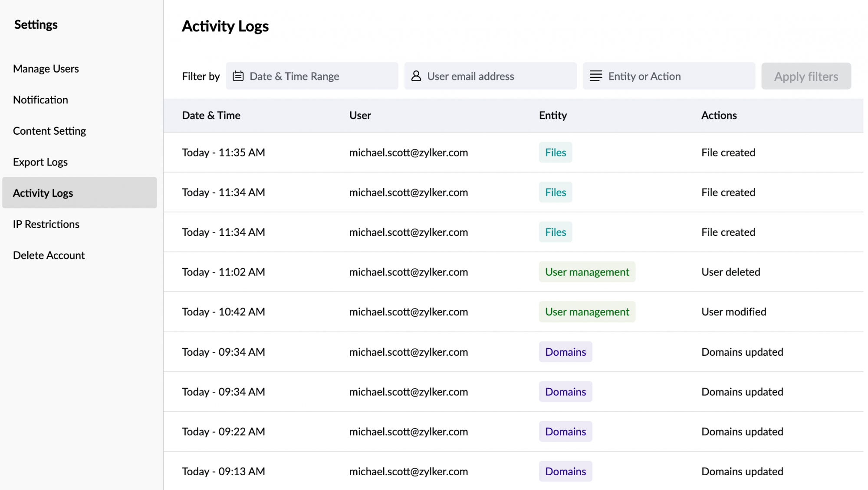This screenshot has height=490, width=868.
Task: Click the Domains badge on the 09:22 AM row
Action: click(x=565, y=431)
